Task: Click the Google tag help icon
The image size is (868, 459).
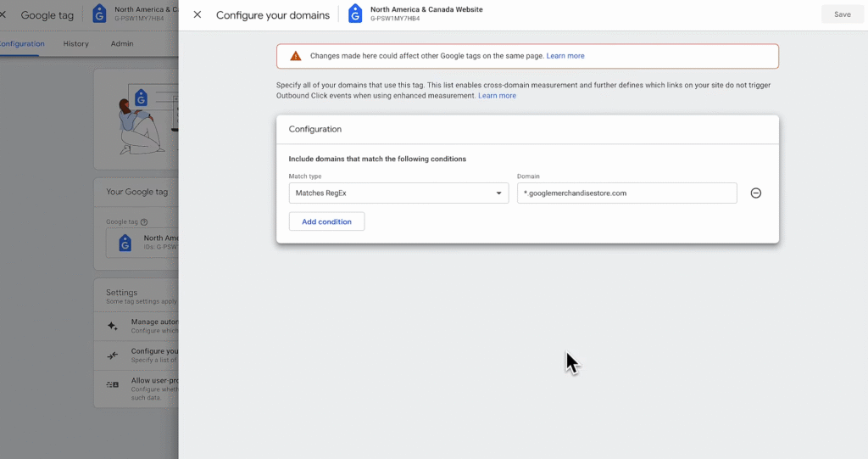Action: 144,222
